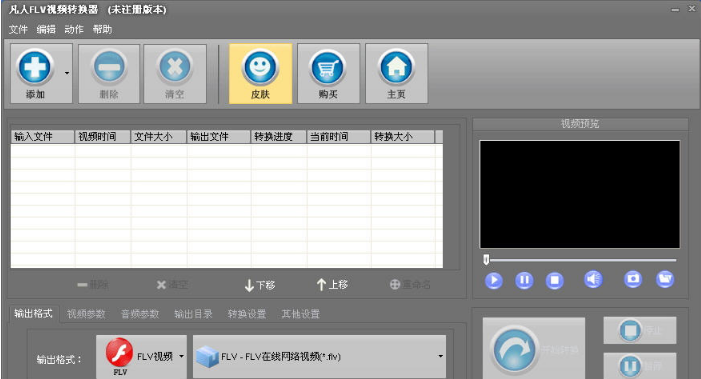Click the Clear (清空) toolbar icon

coord(175,67)
